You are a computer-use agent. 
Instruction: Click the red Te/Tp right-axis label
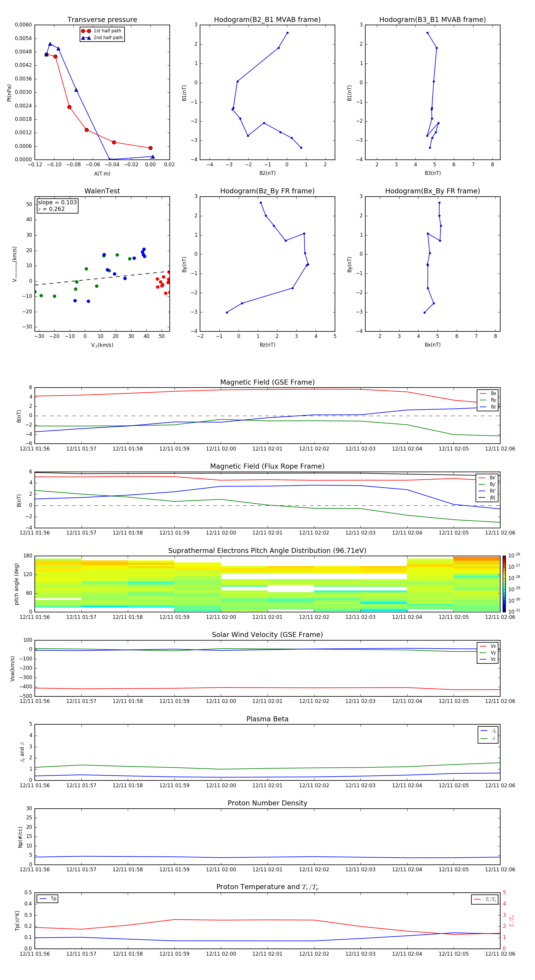[512, 921]
